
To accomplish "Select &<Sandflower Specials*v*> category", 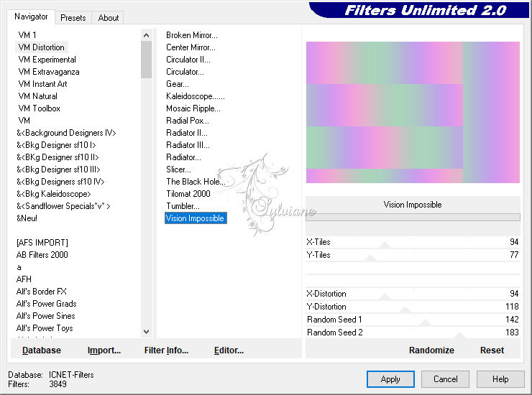I will (63, 206).
